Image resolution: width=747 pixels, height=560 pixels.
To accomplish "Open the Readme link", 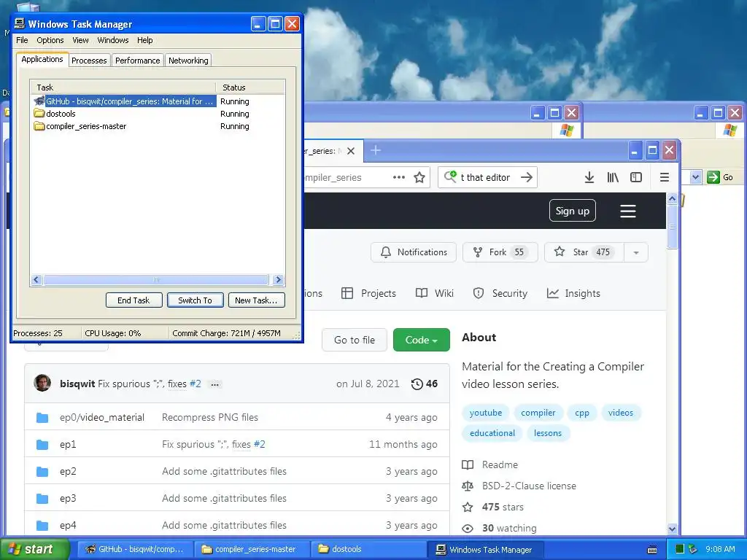I will pos(500,464).
